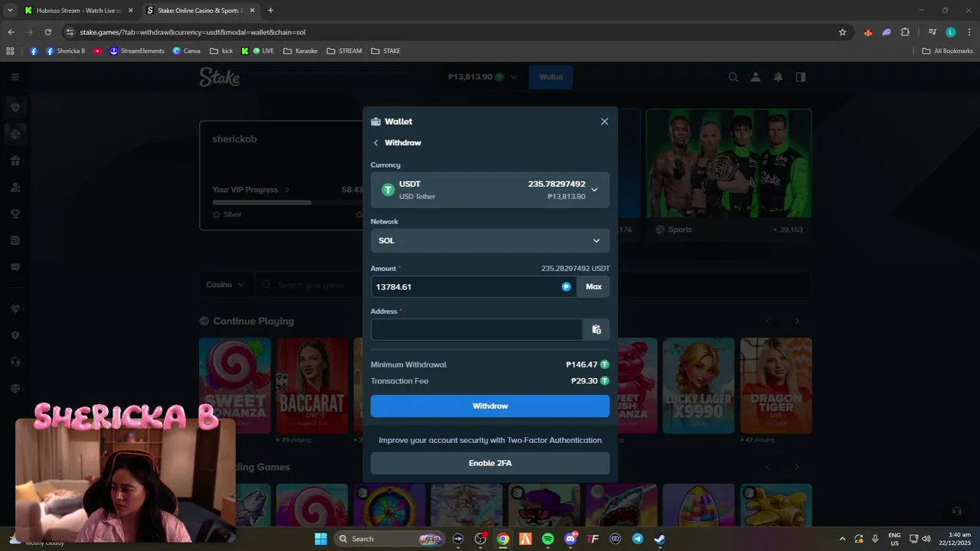Open the Windows Start menu

(x=321, y=539)
